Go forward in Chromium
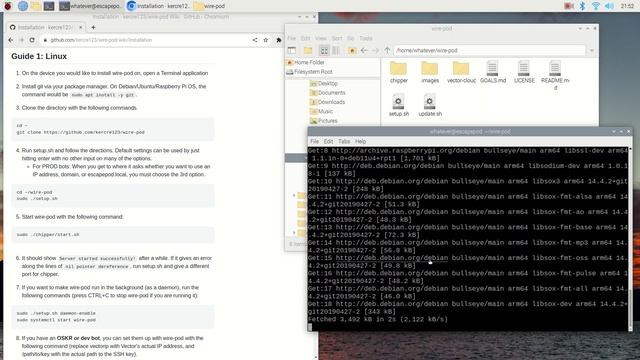This screenshot has width=640, height=360. coord(22,40)
